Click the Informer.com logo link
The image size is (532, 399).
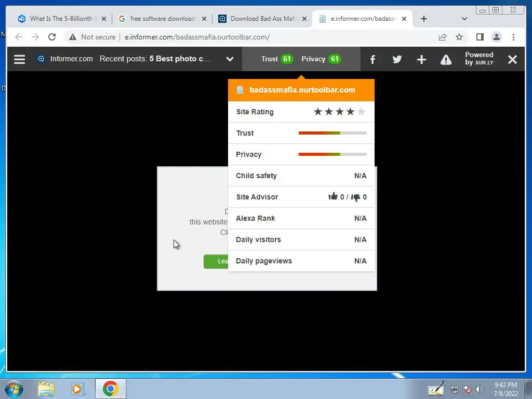pos(65,59)
